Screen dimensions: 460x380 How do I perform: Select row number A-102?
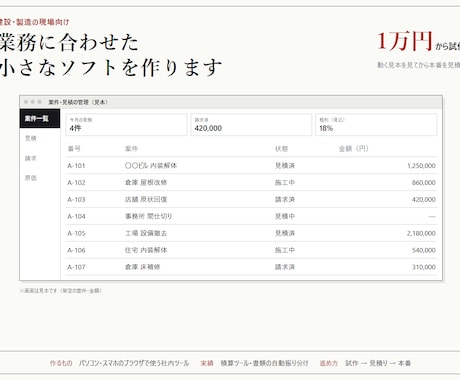pyautogui.click(x=76, y=183)
